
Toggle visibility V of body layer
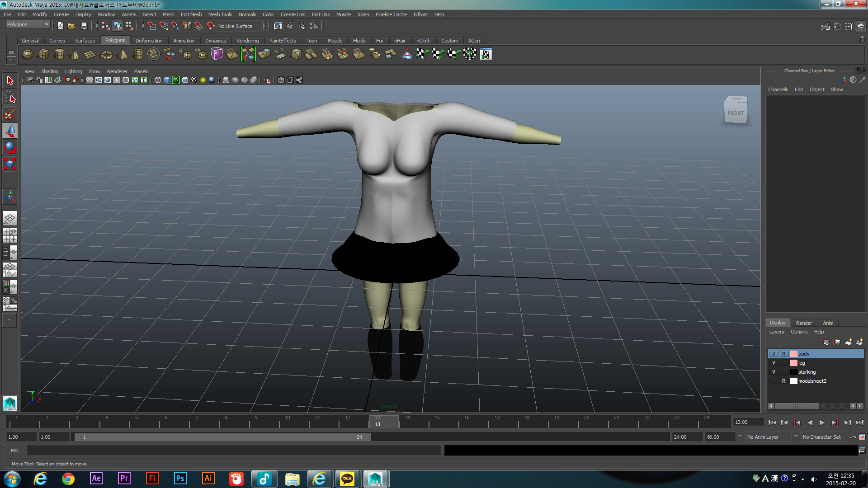coord(774,354)
